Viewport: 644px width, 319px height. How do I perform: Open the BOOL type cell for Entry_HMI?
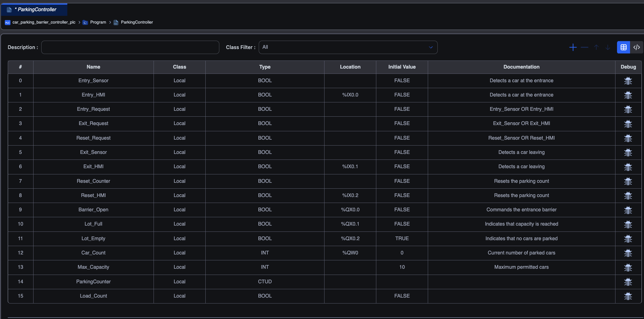coord(265,95)
